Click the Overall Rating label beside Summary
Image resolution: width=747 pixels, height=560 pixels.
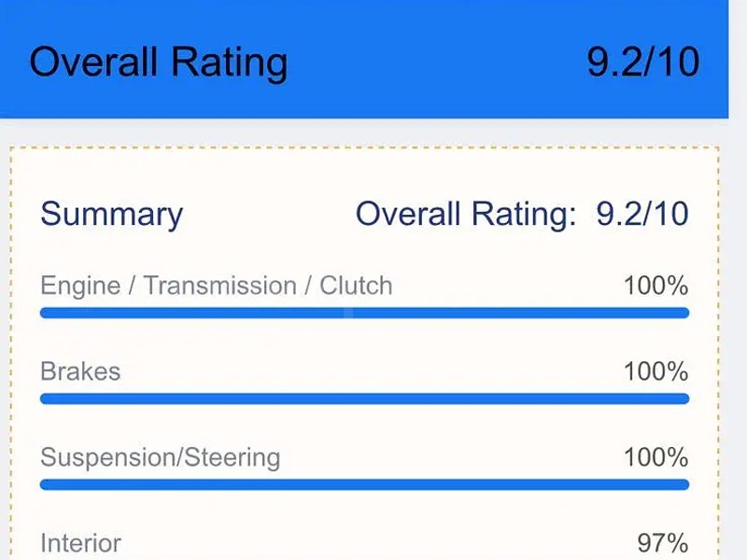click(466, 215)
